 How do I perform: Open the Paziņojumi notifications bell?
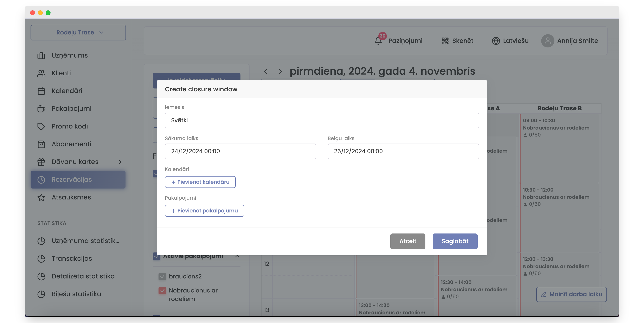click(x=378, y=40)
